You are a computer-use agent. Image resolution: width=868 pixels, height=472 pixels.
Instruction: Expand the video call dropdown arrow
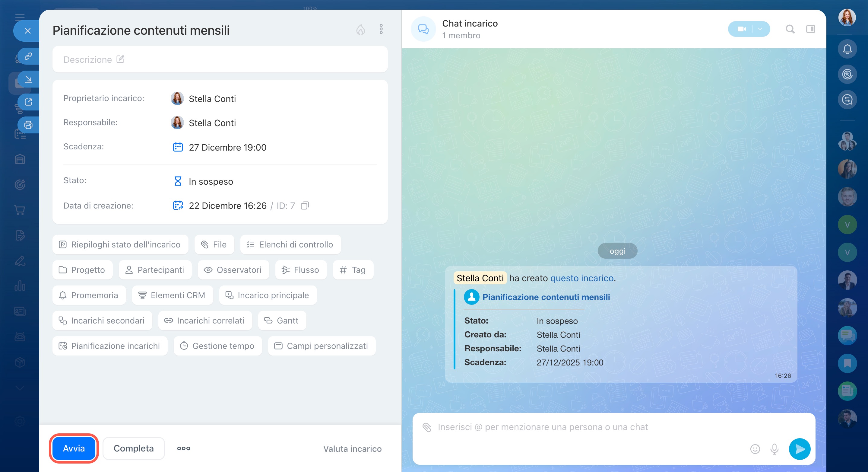click(760, 29)
